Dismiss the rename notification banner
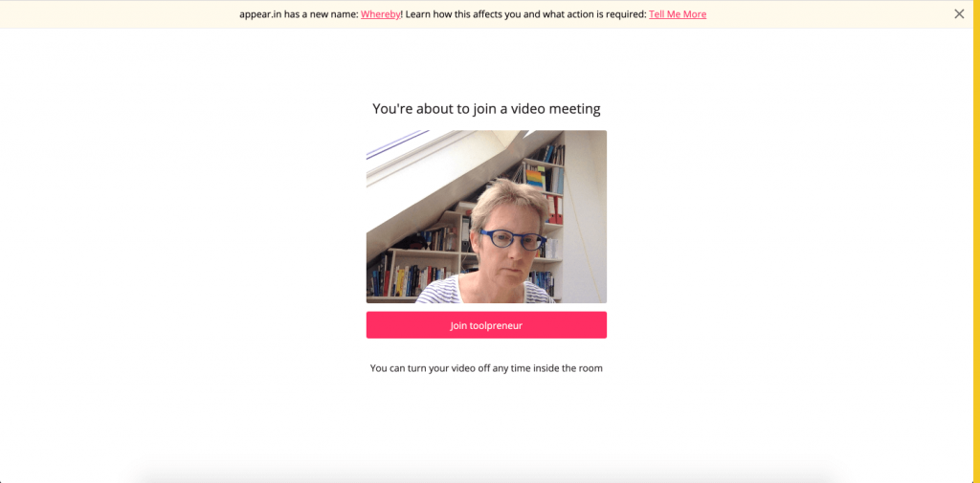Image resolution: width=980 pixels, height=483 pixels. [959, 13]
